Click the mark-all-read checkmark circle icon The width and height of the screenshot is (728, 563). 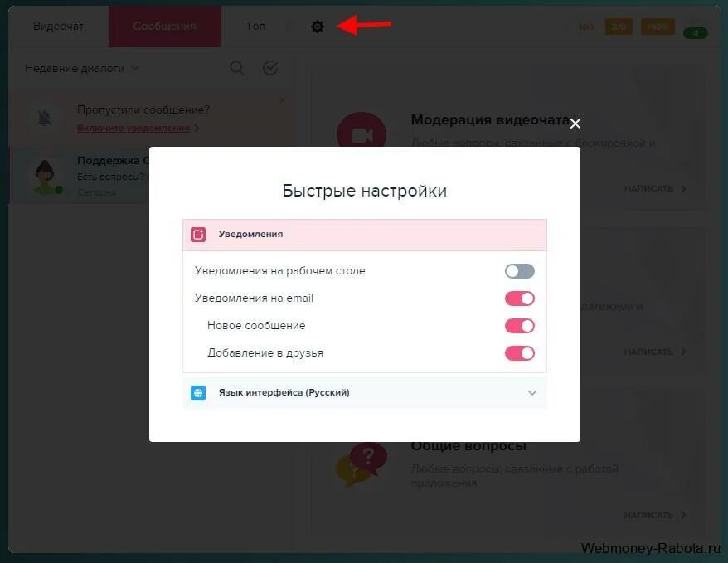coord(270,68)
